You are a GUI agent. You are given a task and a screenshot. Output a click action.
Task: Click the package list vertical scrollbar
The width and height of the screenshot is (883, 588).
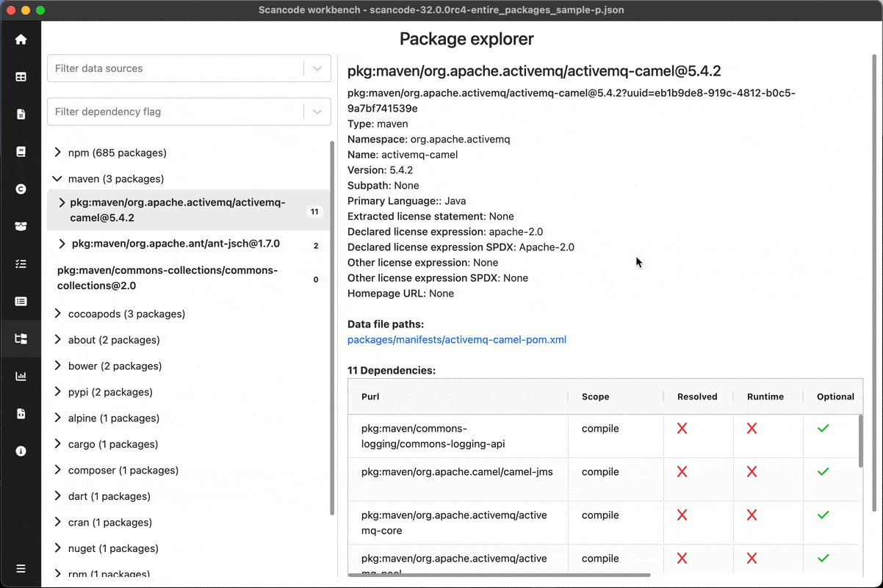click(x=332, y=328)
